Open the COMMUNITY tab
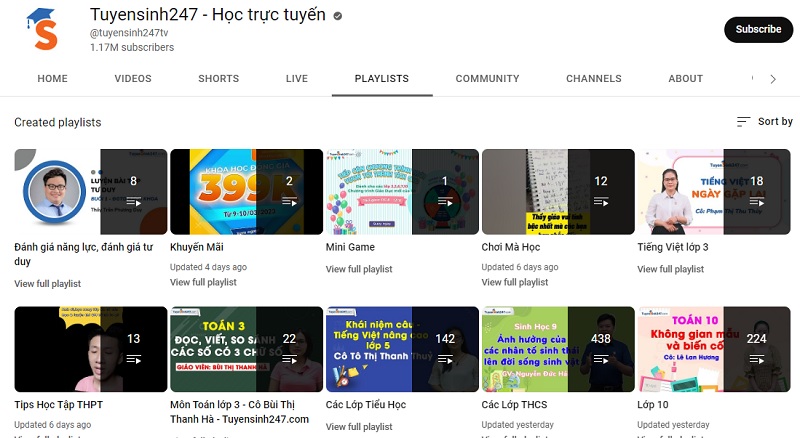Viewport: 800px width, 438px height. coord(487,79)
